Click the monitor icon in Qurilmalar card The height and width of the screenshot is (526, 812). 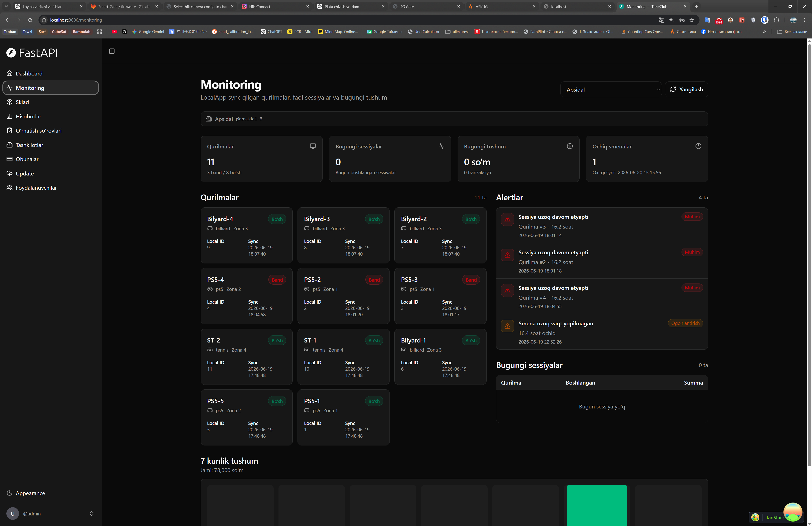click(x=313, y=146)
